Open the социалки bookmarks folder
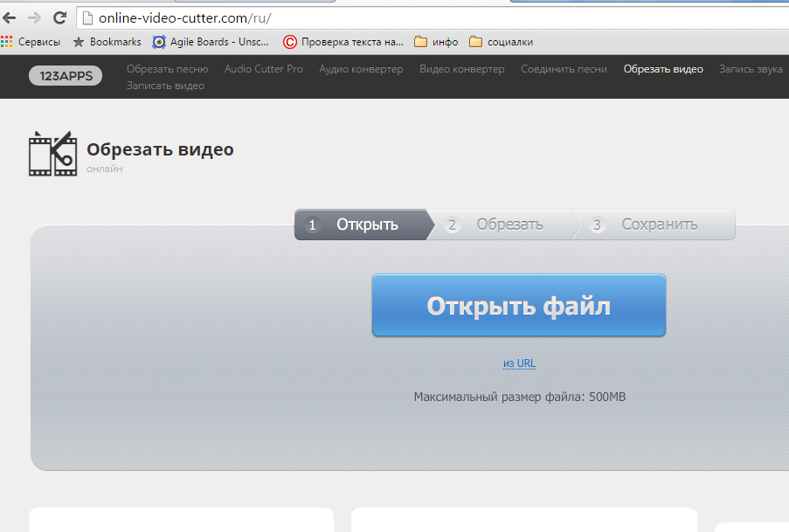The height and width of the screenshot is (532, 789). [x=501, y=42]
